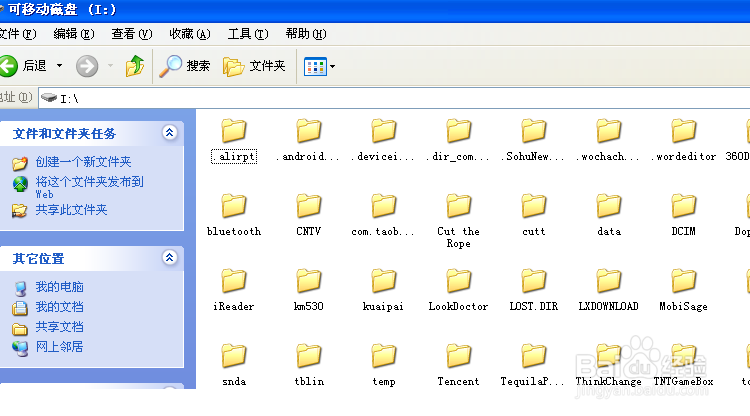Select the iReader folder

(x=234, y=291)
